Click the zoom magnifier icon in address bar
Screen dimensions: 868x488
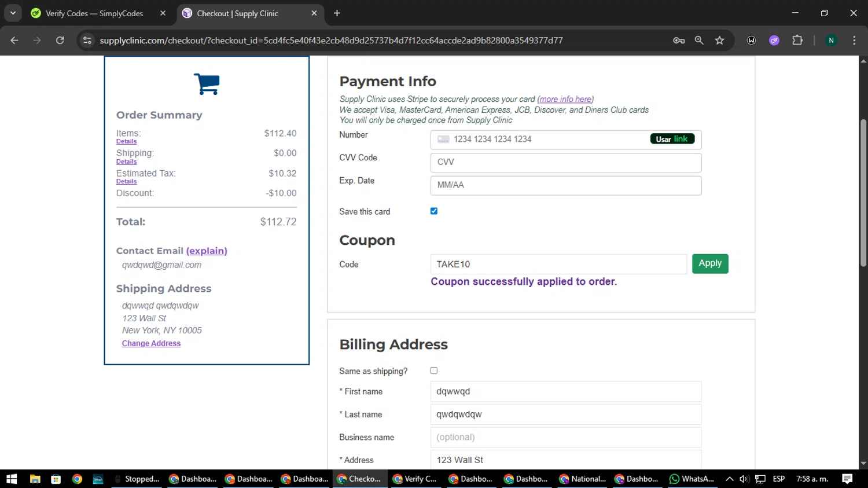(699, 41)
